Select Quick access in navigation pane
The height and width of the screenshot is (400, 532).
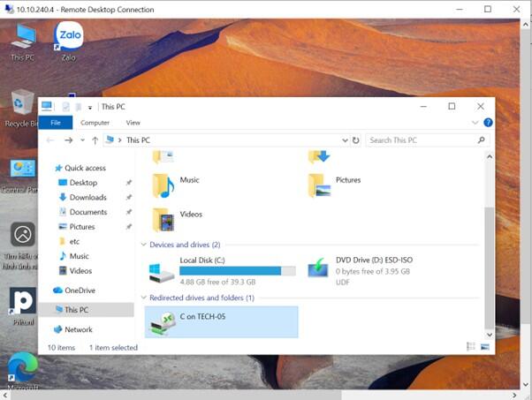[80, 168]
